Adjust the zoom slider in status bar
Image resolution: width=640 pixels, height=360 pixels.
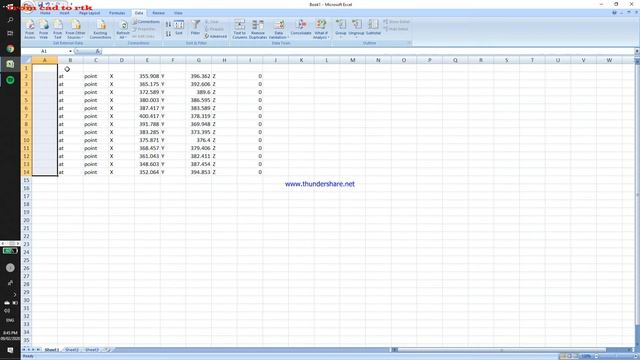click(x=616, y=356)
